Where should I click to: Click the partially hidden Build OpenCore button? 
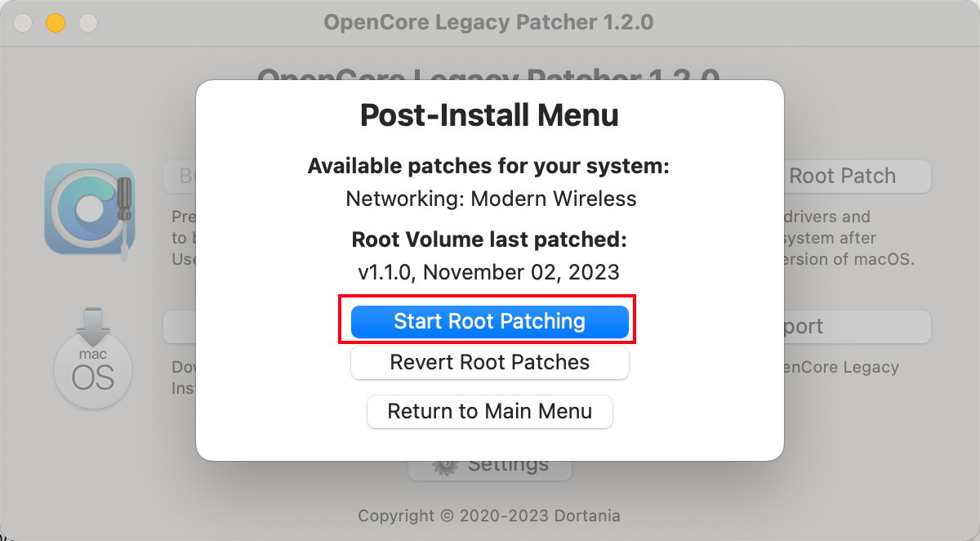tap(179, 177)
